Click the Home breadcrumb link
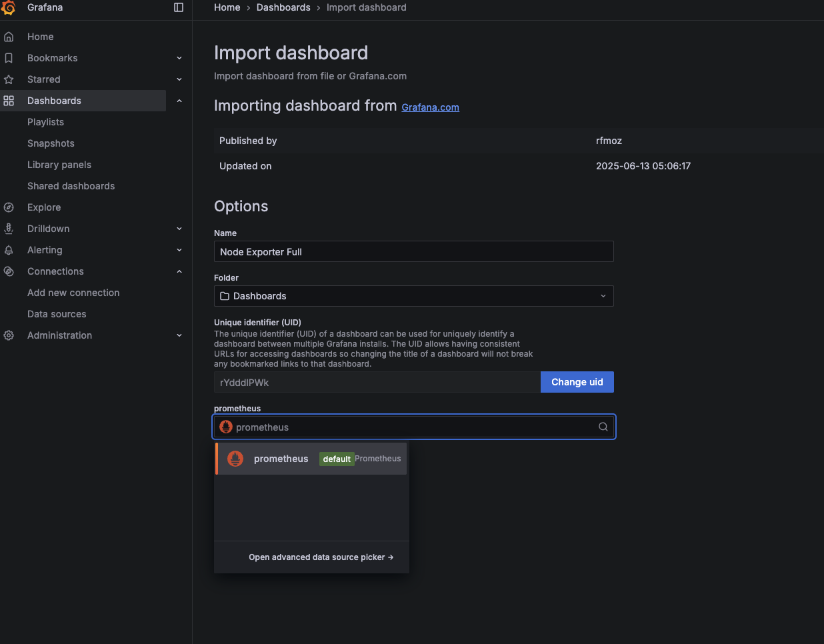The width and height of the screenshot is (824, 644). point(227,7)
